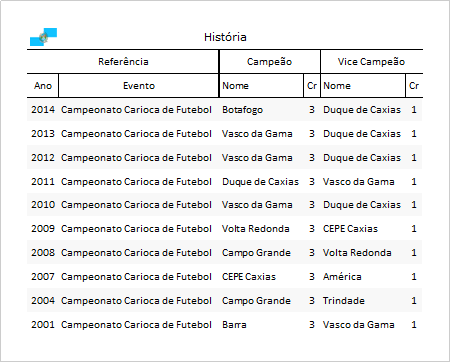Click the blue flag icon beside História

coord(43,37)
